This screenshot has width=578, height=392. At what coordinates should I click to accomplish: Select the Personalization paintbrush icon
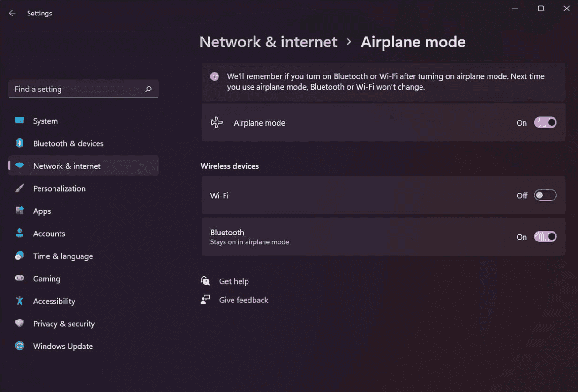point(20,188)
